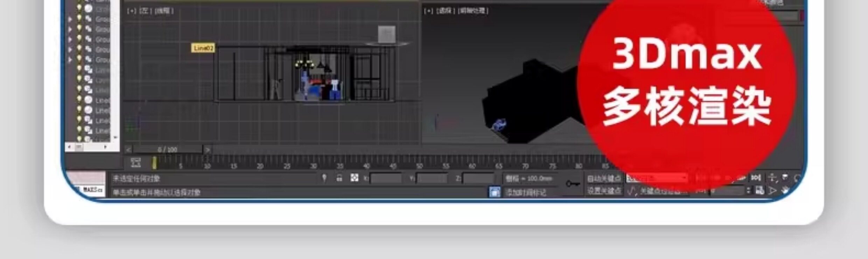Click the scene explorer horizontal scrollbar left arrow
The height and width of the screenshot is (259, 868).
(69, 147)
